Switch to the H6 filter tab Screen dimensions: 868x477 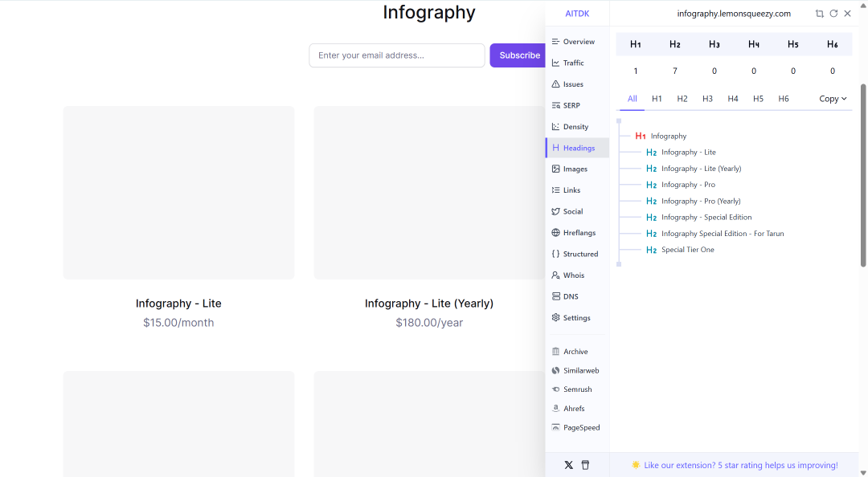click(x=784, y=99)
